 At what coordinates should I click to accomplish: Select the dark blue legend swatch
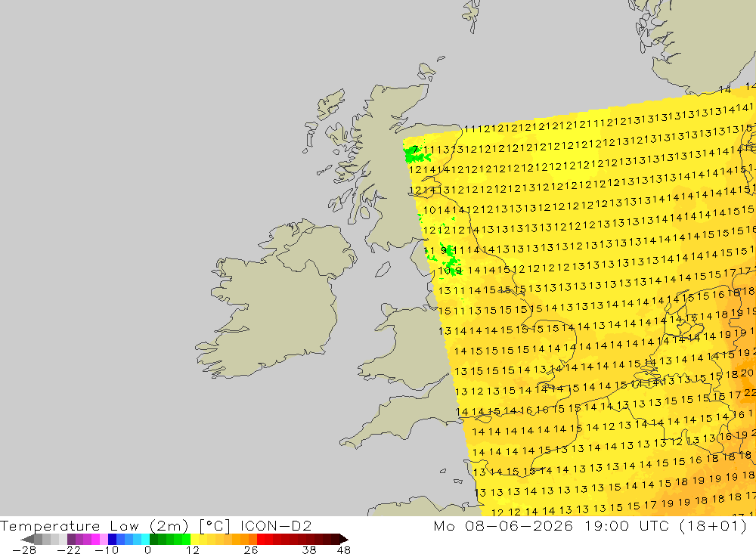tap(113, 539)
